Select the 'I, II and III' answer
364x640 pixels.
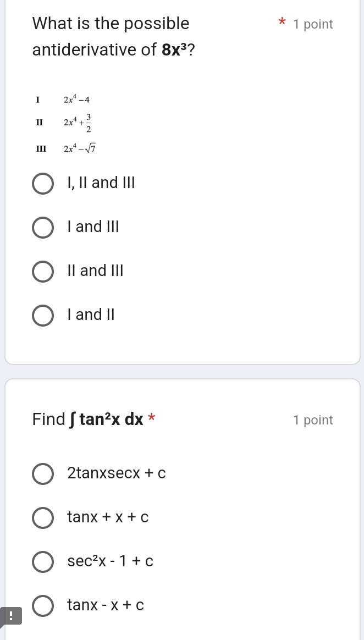click(43, 183)
